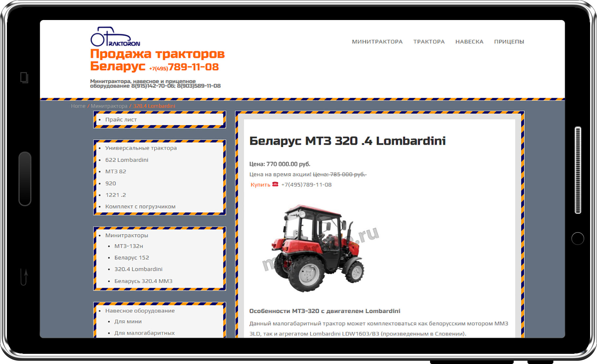
Task: Click the 320.4 Lombardini breadcrumb item
Action: pos(154,106)
